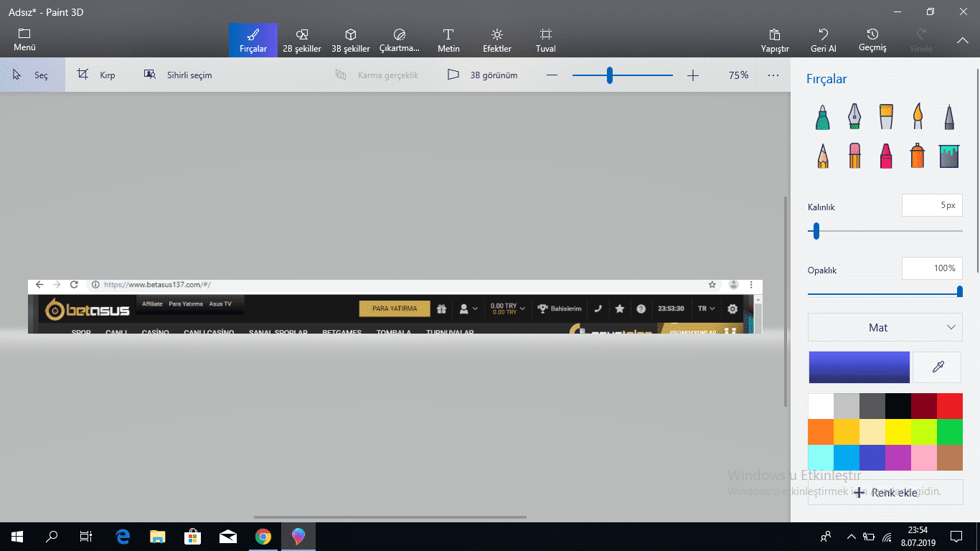Open the Menü expand menu
Image resolution: width=980 pixels, height=551 pixels.
coord(24,40)
